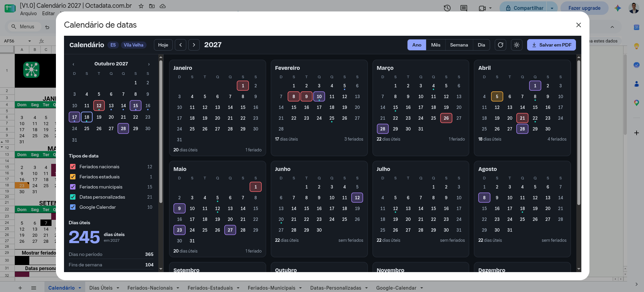Click Salvar em PDF button
This screenshot has width=644, height=292.
[x=551, y=45]
